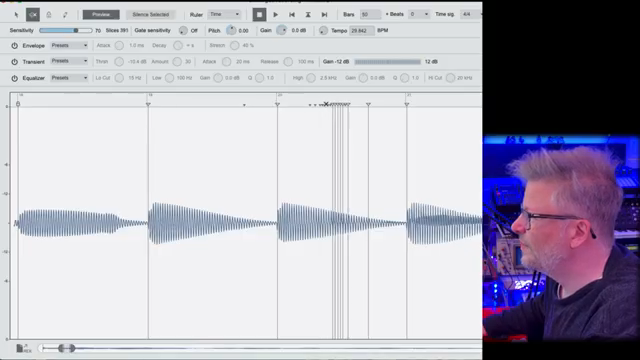Image resolution: width=640 pixels, height=360 pixels.
Task: Open the Ruler Time dropdown
Action: click(x=224, y=14)
